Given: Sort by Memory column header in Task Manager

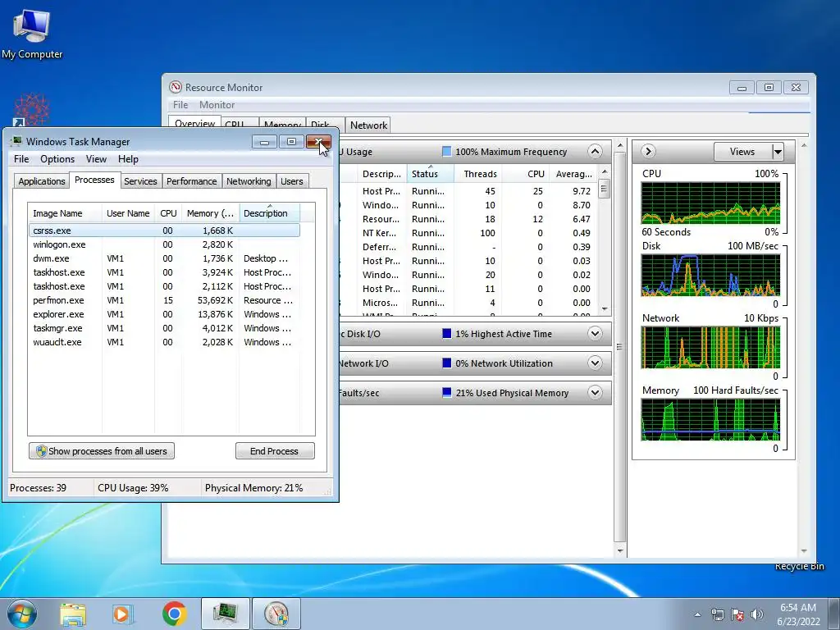Looking at the screenshot, I should (211, 213).
